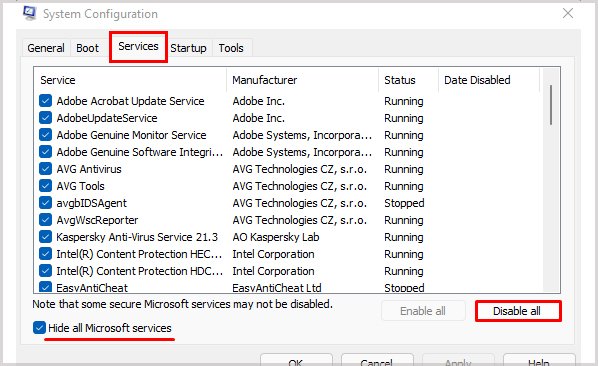Toggle the AdobeUpdateService checkbox
Screen dimensions: 598x366
pos(45,118)
